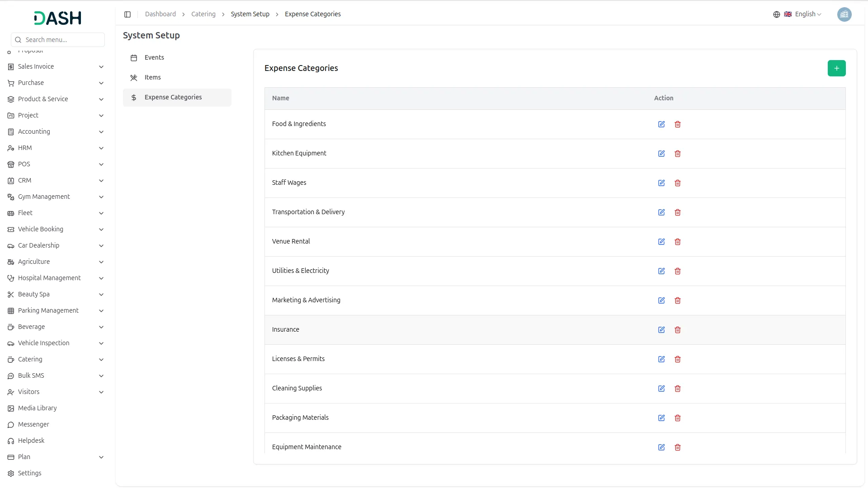This screenshot has height=488, width=868.
Task: Edit the Insurance category
Action: pyautogui.click(x=661, y=330)
